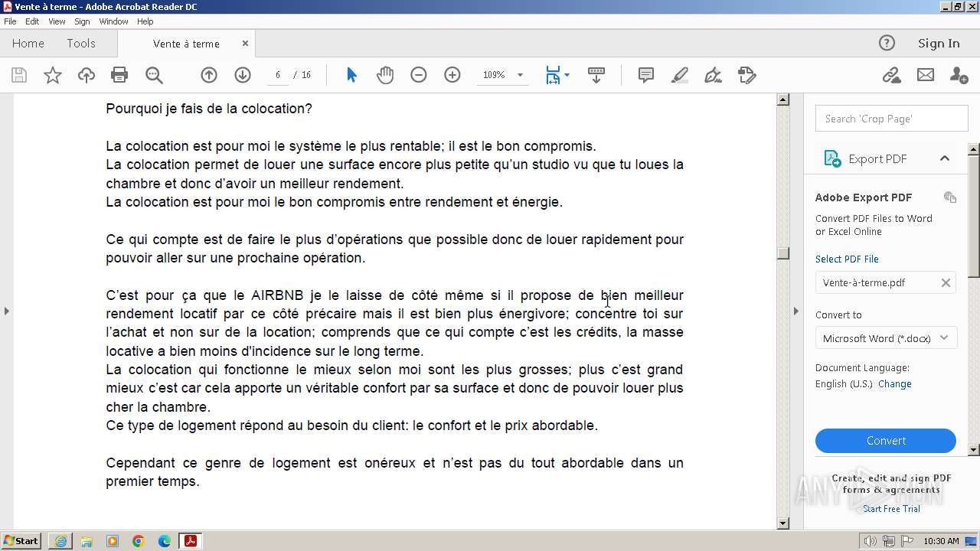980x551 pixels.
Task: Click the 10:30 AM system clock
Action: pyautogui.click(x=941, y=541)
